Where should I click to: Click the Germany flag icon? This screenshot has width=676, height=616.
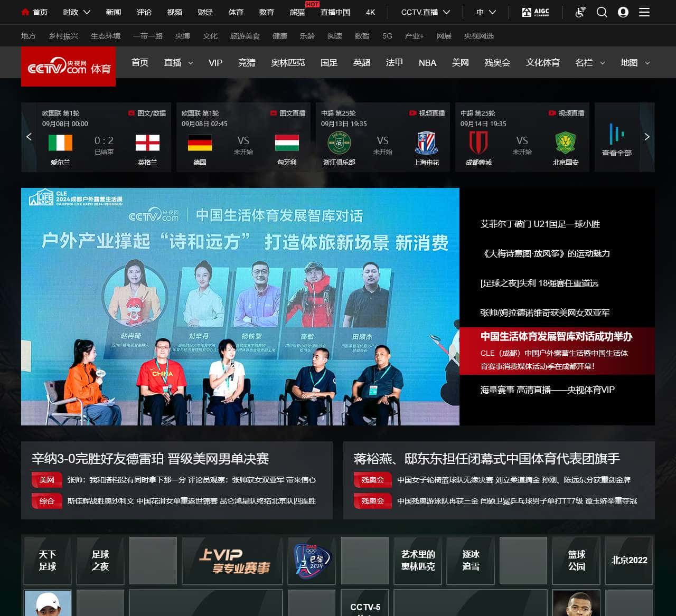pos(200,143)
